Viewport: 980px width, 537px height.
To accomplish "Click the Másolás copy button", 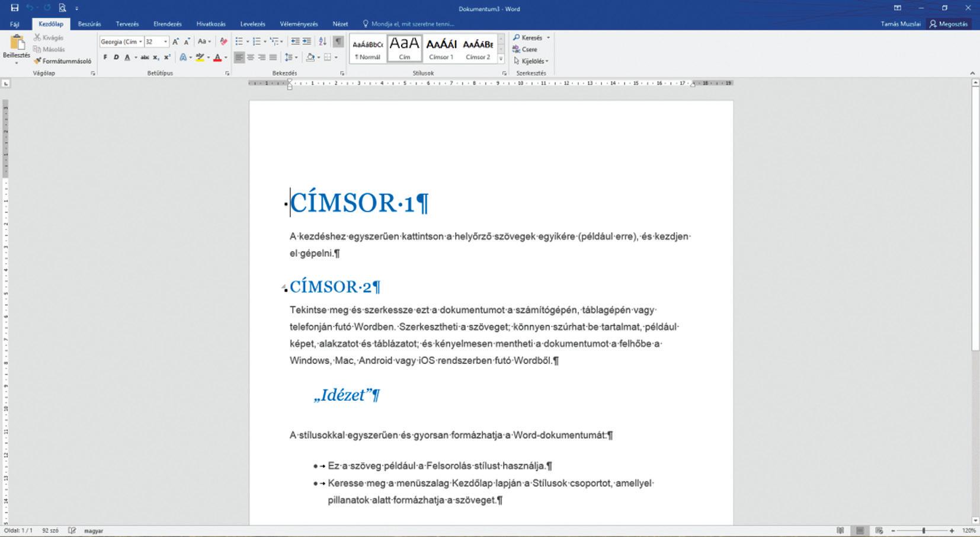I will pos(49,49).
